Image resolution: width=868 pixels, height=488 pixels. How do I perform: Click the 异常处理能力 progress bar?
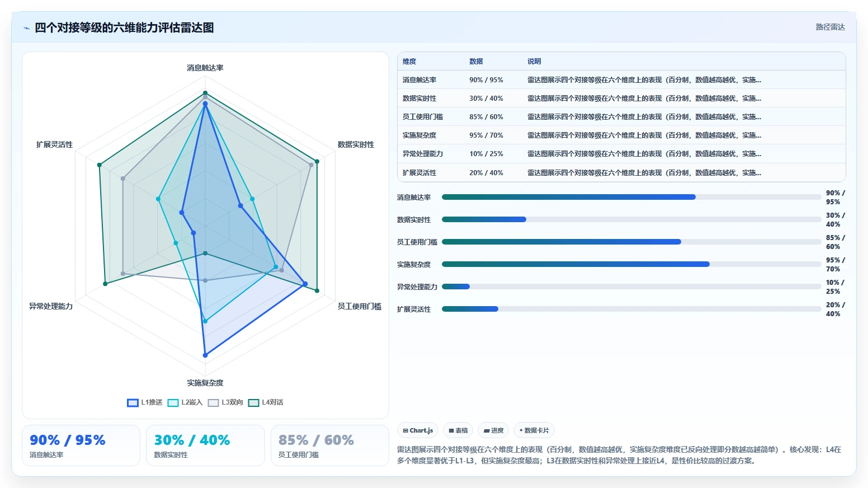click(x=631, y=287)
